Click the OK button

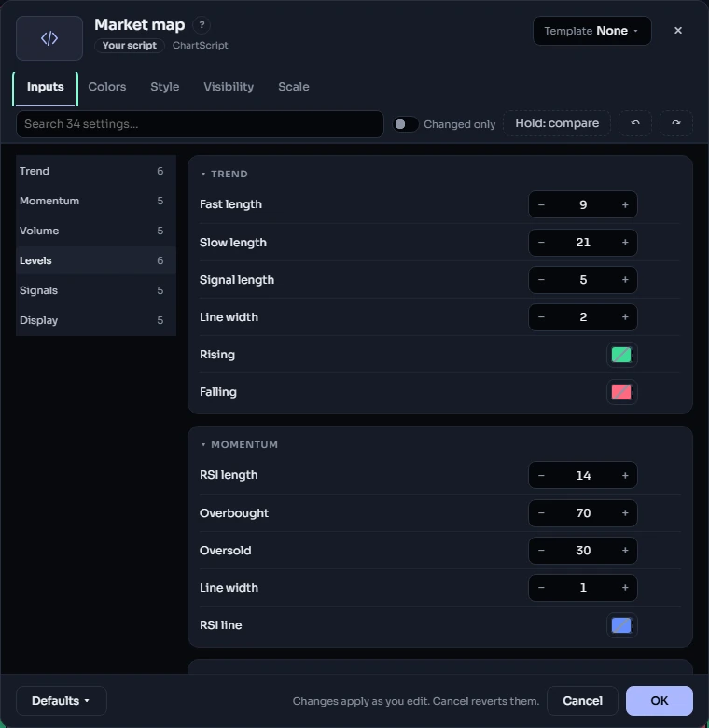point(660,701)
